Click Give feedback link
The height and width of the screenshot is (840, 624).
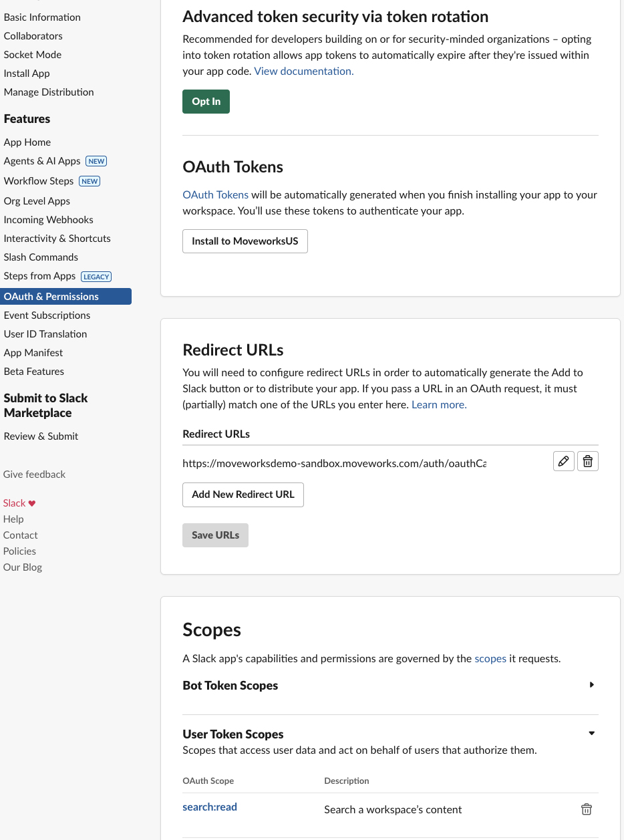34,474
